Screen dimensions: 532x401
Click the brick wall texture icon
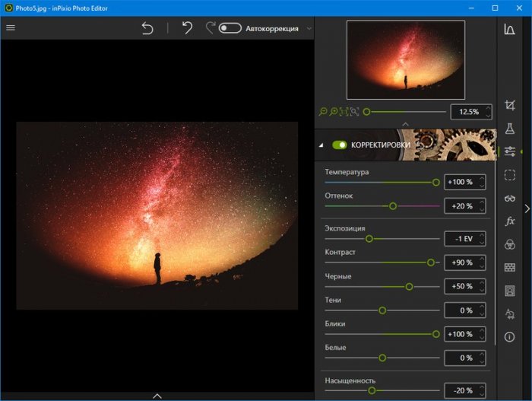click(509, 268)
